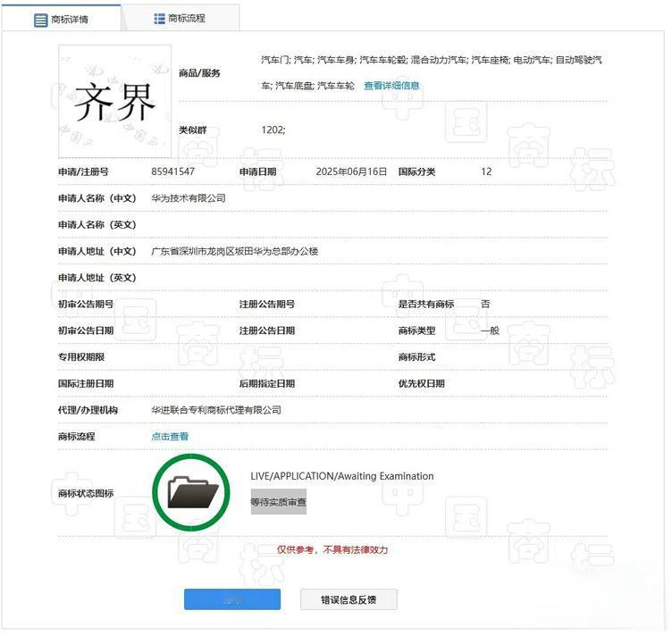Select the LIVE/APPLICATION/Awaiting Examination text
672x636 pixels.
(342, 476)
